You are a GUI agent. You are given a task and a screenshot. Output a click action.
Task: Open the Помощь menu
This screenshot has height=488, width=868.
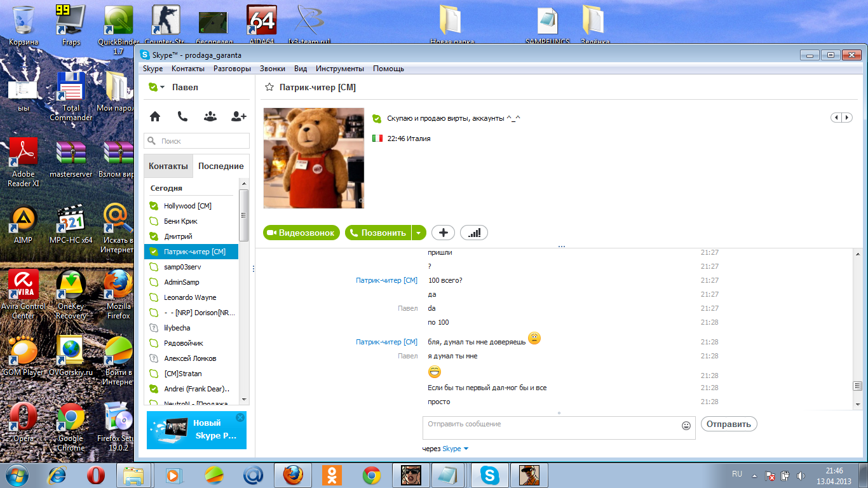(x=388, y=69)
